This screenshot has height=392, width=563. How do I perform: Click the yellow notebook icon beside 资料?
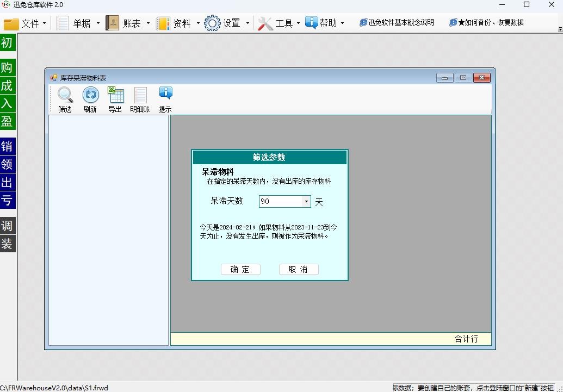(163, 23)
